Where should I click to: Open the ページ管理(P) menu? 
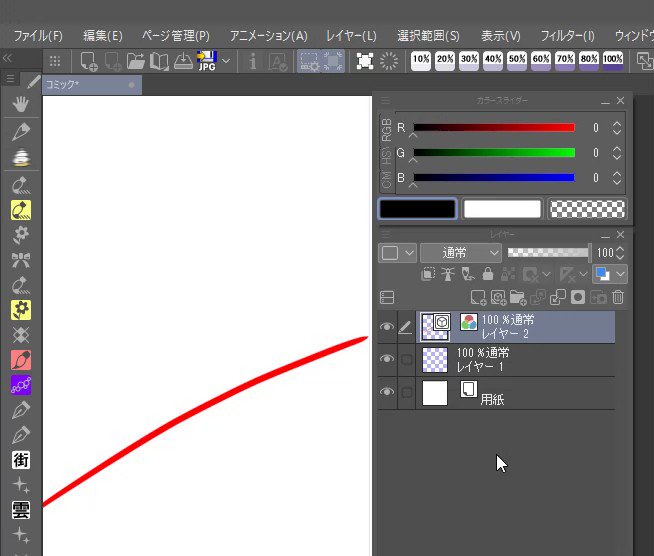tap(176, 36)
